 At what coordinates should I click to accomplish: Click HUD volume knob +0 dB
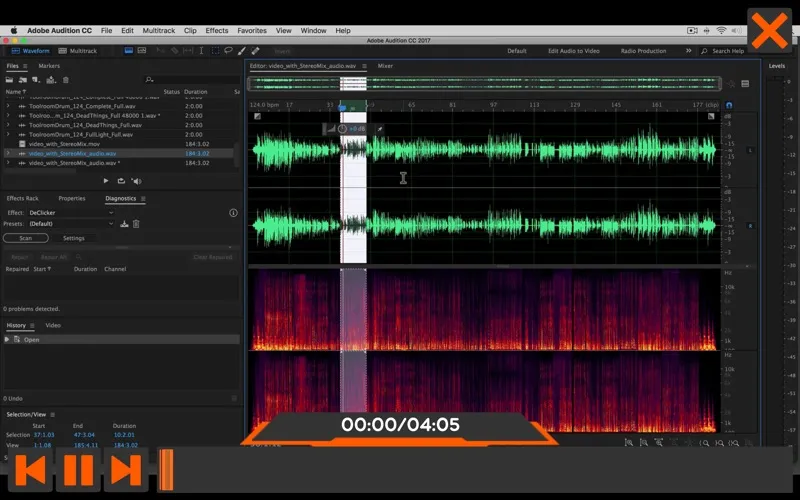coord(342,129)
